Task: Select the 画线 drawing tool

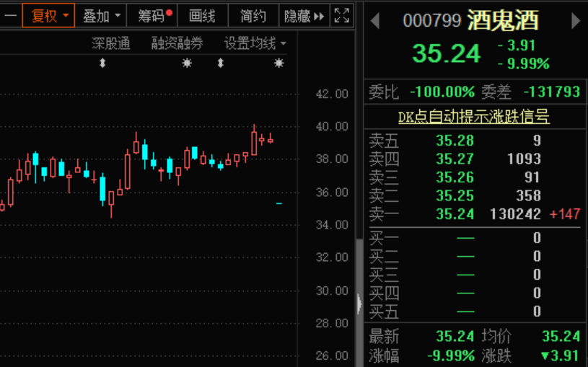Action: pyautogui.click(x=203, y=15)
